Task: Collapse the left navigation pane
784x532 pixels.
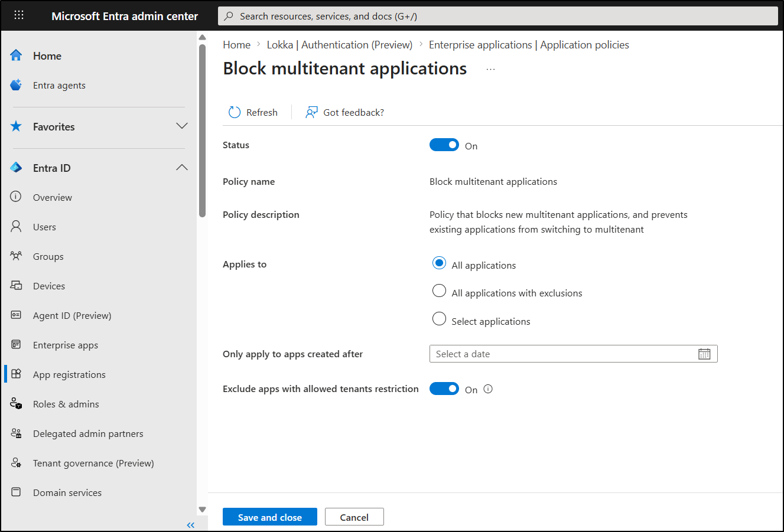Action: point(190,524)
